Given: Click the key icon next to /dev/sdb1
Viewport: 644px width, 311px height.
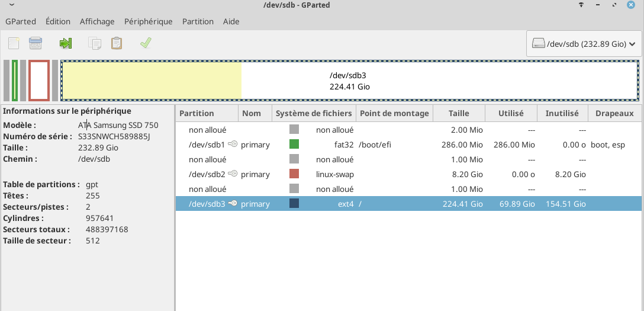Looking at the screenshot, I should pos(233,145).
